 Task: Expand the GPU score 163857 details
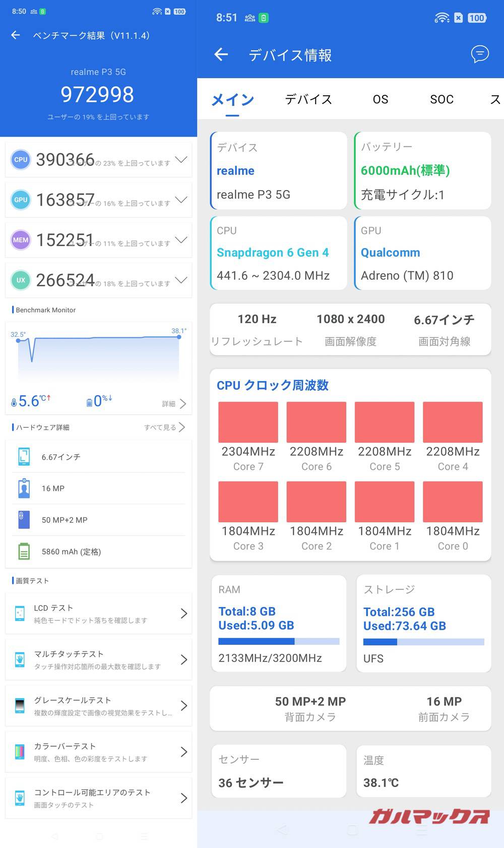point(181,200)
